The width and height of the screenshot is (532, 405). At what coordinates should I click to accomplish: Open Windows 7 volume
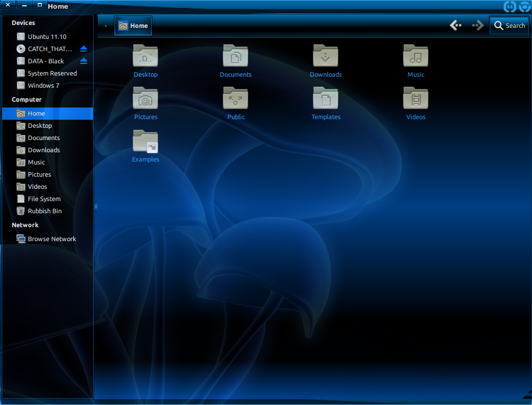[48, 85]
